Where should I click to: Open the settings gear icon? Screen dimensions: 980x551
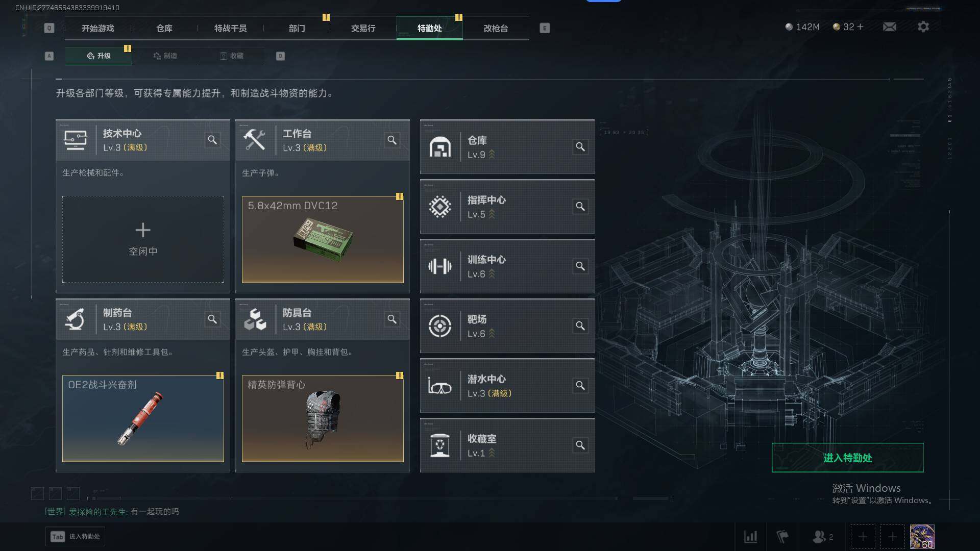[923, 27]
